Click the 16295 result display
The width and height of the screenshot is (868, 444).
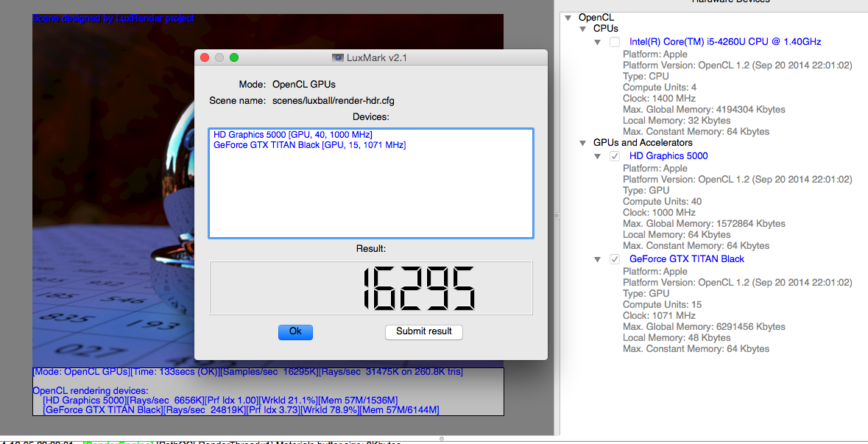[370, 288]
